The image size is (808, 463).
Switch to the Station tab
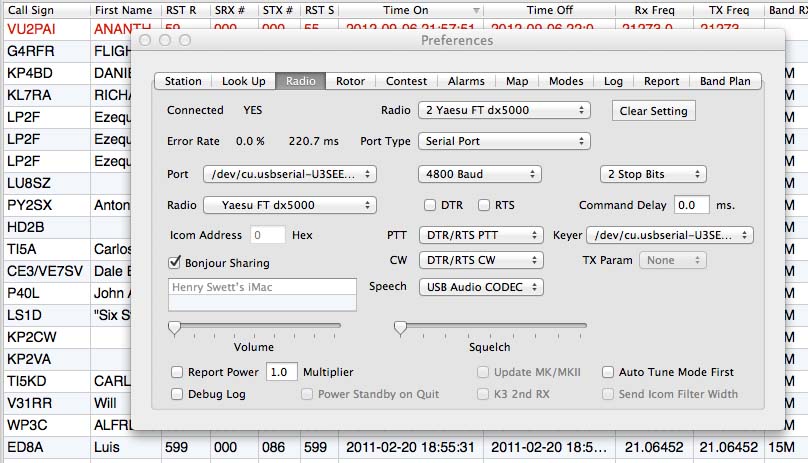click(x=183, y=81)
